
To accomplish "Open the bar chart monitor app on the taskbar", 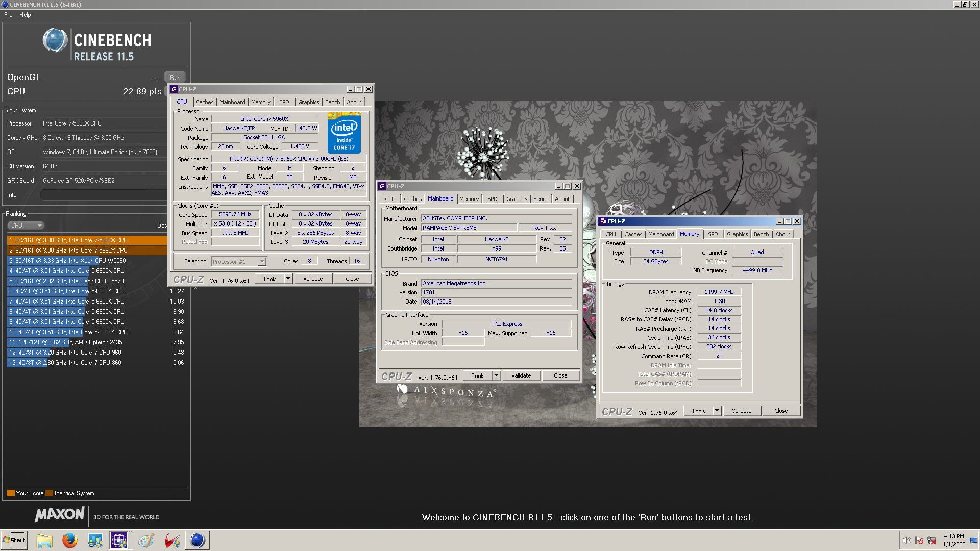I will tap(95, 540).
